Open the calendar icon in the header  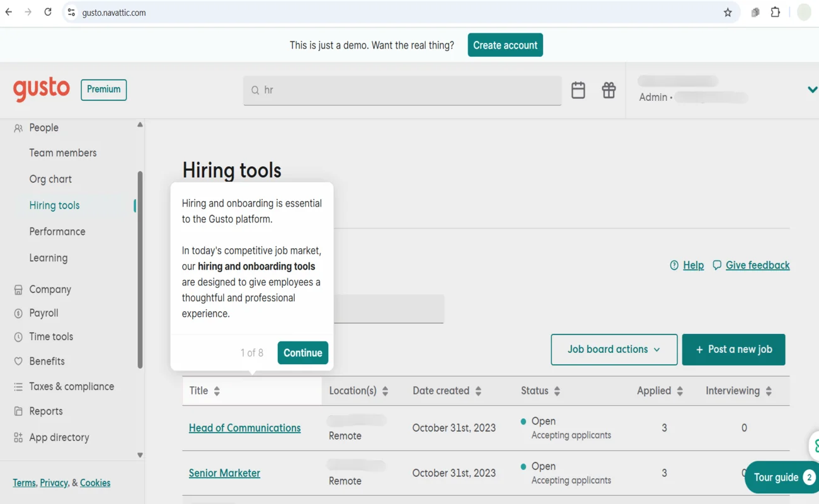pos(578,90)
